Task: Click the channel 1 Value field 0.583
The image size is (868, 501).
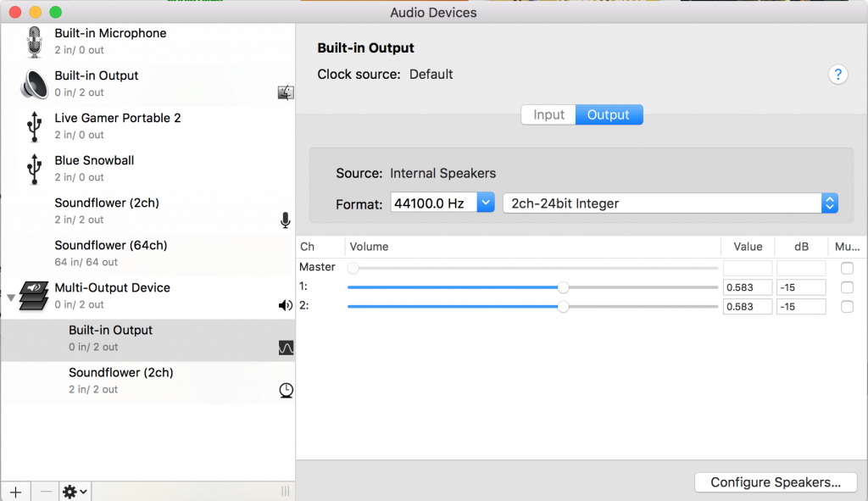Action: tap(748, 287)
